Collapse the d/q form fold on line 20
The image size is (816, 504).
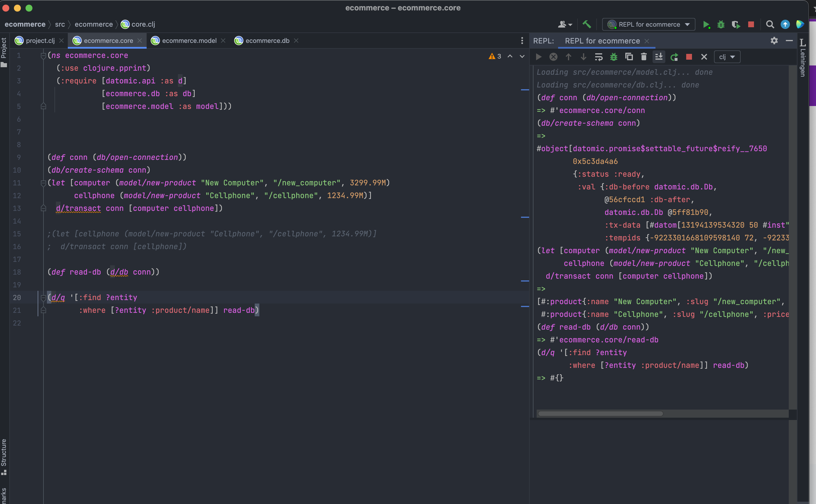click(43, 298)
